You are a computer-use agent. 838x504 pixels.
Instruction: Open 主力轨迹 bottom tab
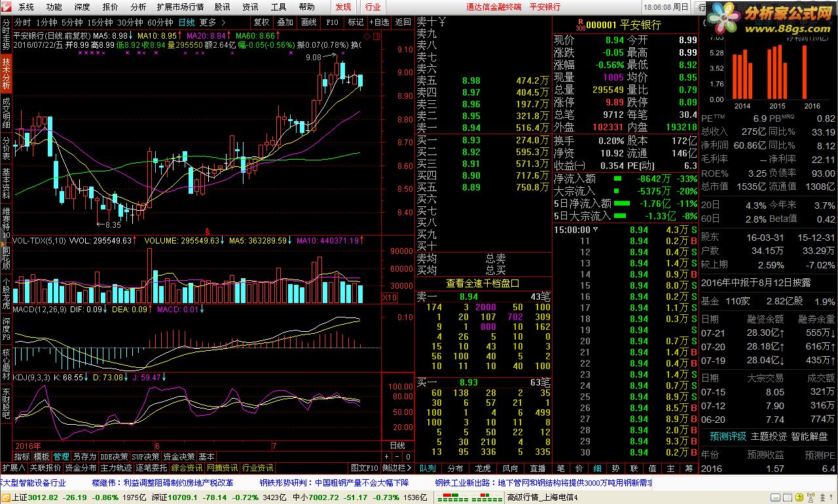point(116,468)
